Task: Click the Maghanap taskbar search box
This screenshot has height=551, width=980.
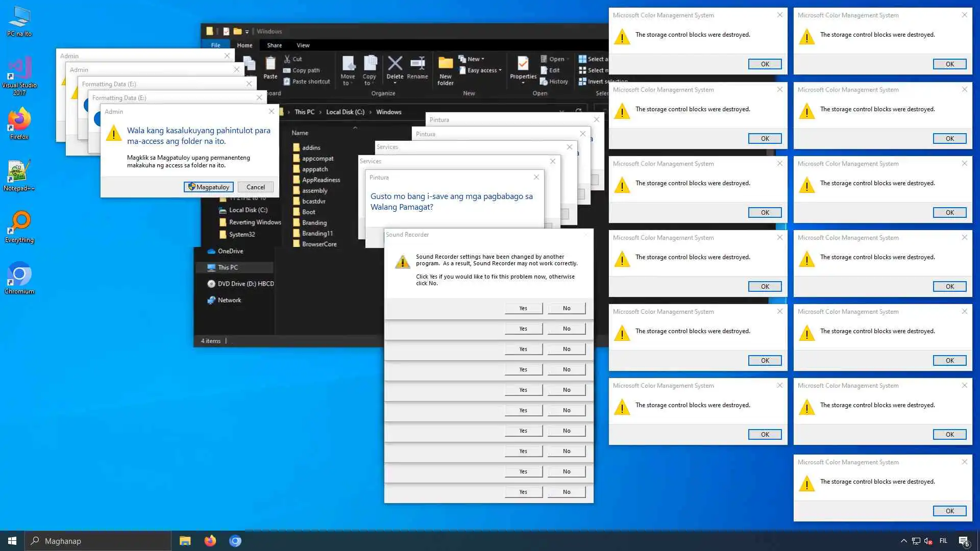Action: [98, 541]
